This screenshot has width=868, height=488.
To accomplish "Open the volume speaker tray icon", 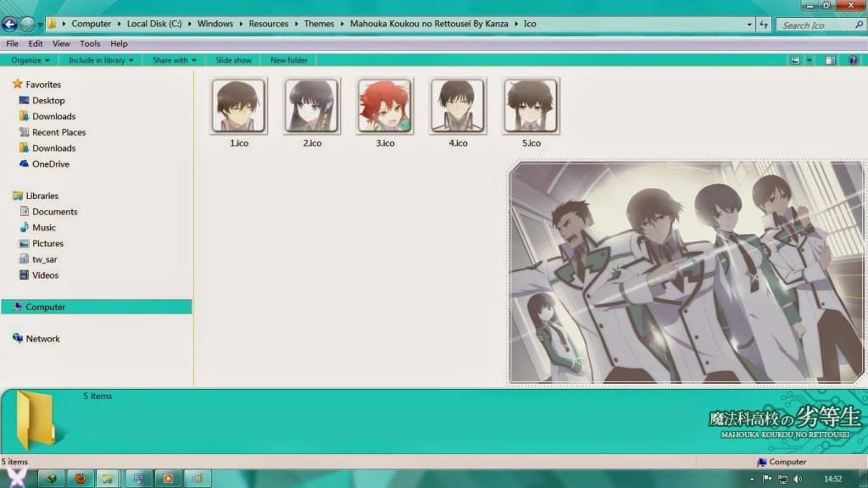I will click(798, 480).
